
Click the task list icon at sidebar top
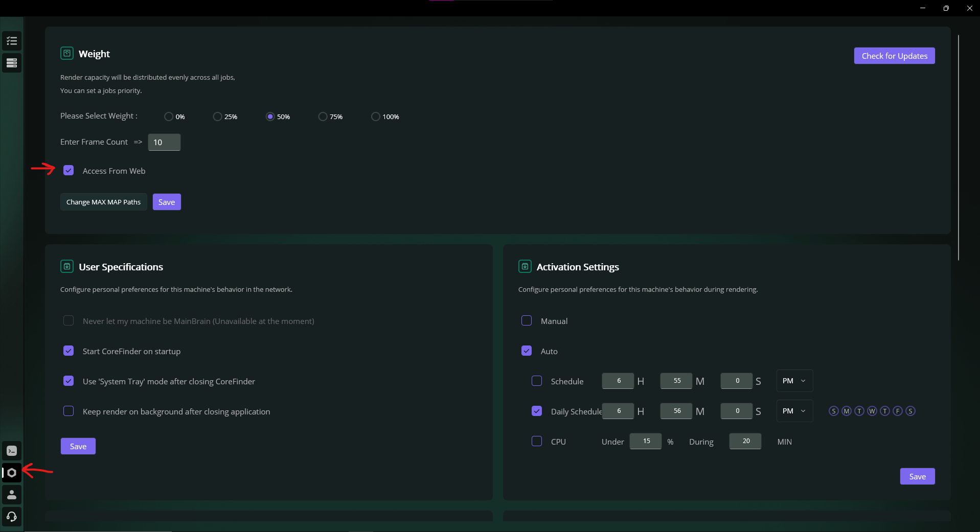pyautogui.click(x=12, y=41)
